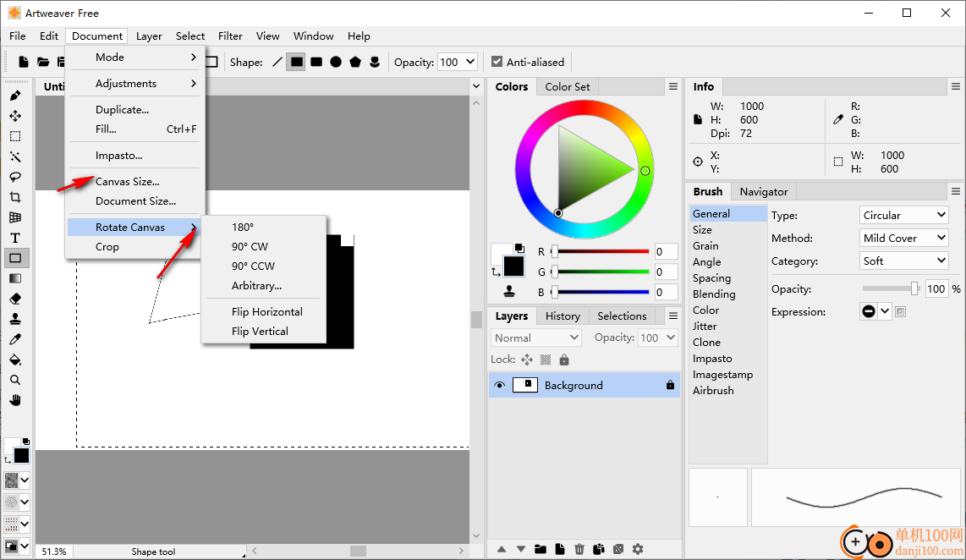
Task: Select the Stamp tool in toolbox
Action: (x=15, y=319)
